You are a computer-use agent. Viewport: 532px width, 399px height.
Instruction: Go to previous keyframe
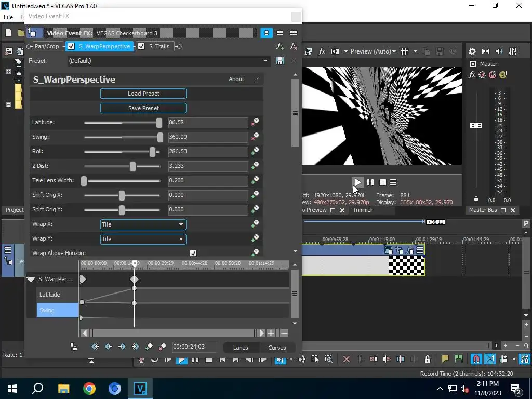pos(109,347)
